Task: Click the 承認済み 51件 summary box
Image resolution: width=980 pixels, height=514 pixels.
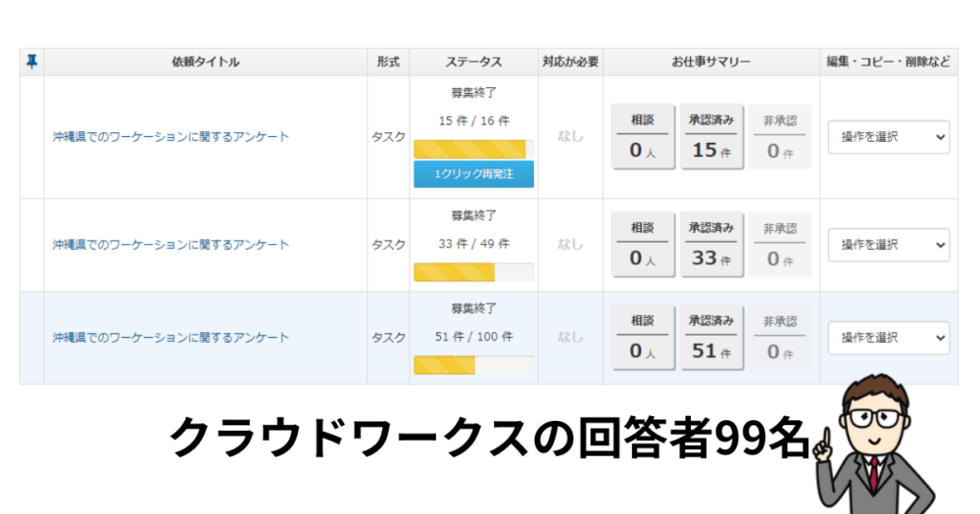Action: tap(711, 337)
